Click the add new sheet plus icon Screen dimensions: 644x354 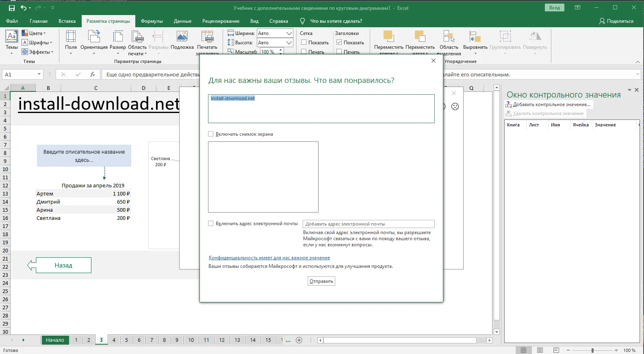coord(299,340)
